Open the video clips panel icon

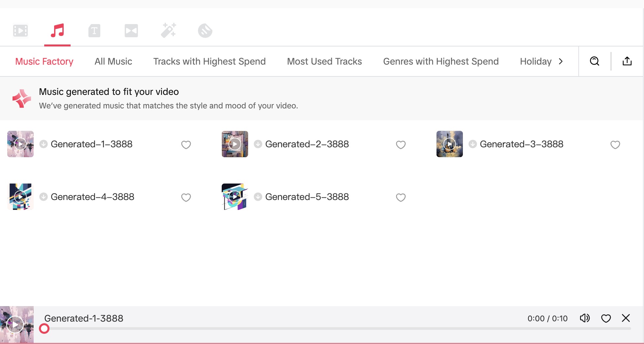pos(20,31)
